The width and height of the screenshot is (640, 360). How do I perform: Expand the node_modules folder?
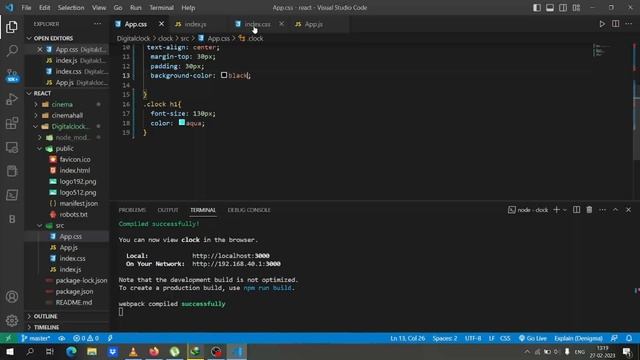click(x=40, y=138)
